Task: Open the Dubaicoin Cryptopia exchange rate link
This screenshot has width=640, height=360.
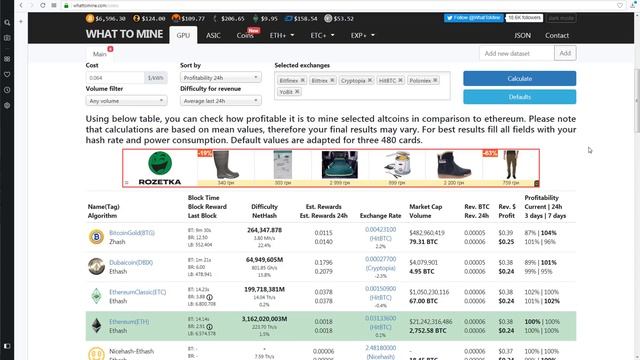Action: tap(380, 264)
